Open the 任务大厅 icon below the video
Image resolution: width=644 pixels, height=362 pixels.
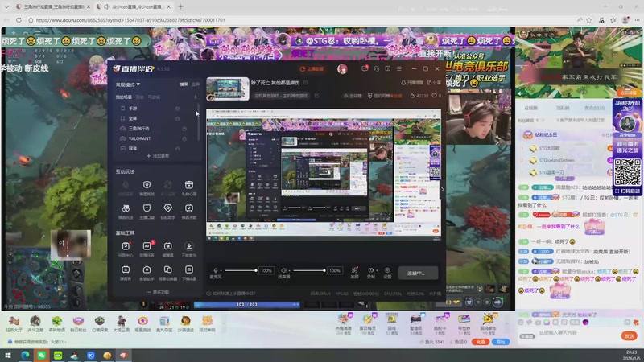click(14, 323)
